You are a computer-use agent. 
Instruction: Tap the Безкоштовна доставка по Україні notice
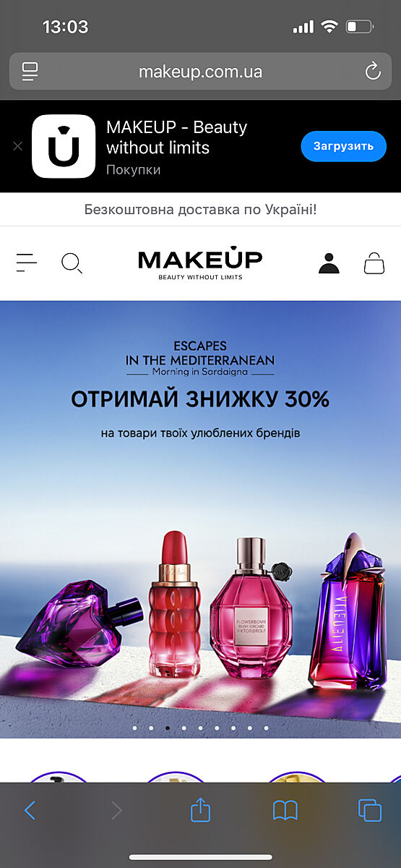point(200,210)
